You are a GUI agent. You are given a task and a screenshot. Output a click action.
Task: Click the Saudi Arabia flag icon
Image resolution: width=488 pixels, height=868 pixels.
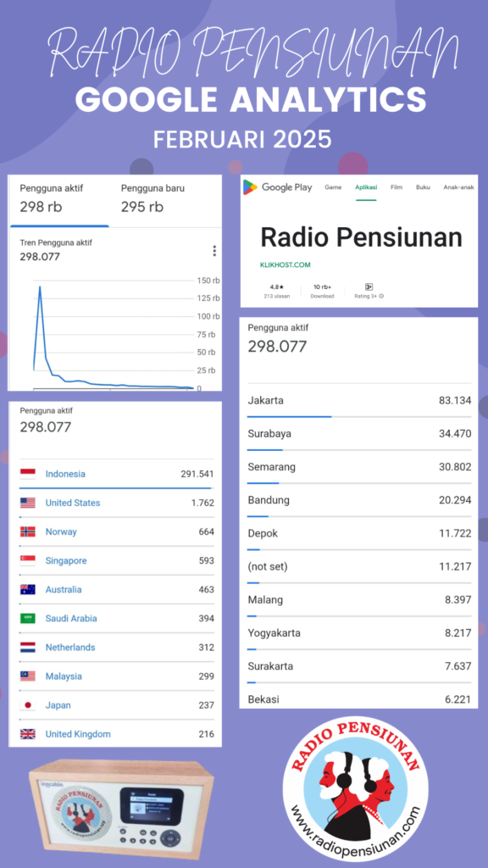point(28,618)
